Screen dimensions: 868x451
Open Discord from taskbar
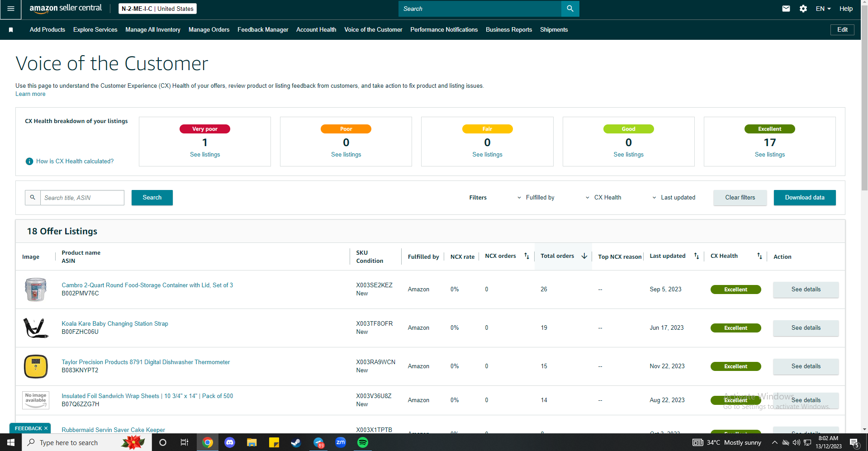(x=230, y=442)
